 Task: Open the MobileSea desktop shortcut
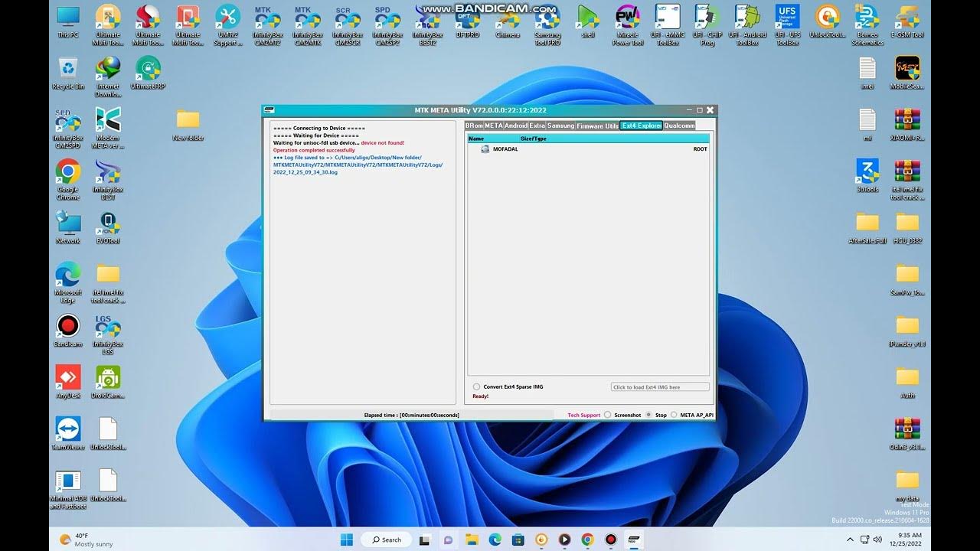point(907,73)
